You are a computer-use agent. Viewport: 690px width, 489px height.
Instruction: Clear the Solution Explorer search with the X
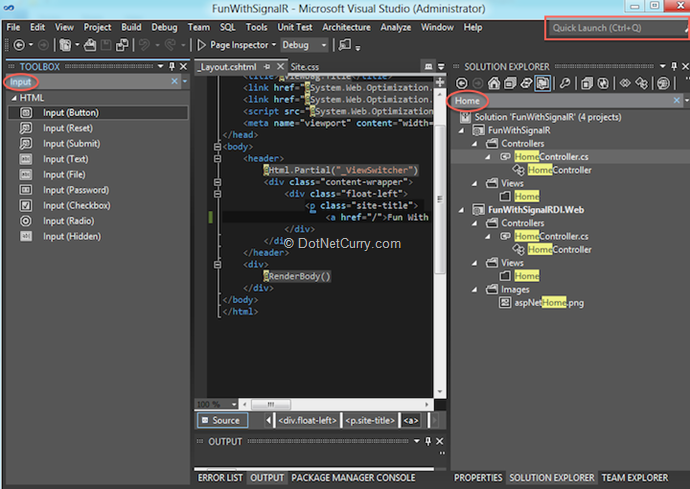[x=677, y=101]
